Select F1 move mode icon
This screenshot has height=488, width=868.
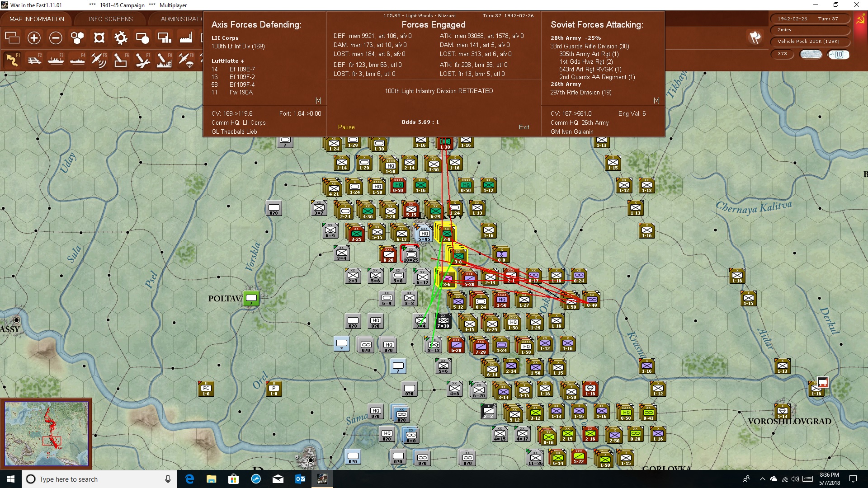click(12, 60)
